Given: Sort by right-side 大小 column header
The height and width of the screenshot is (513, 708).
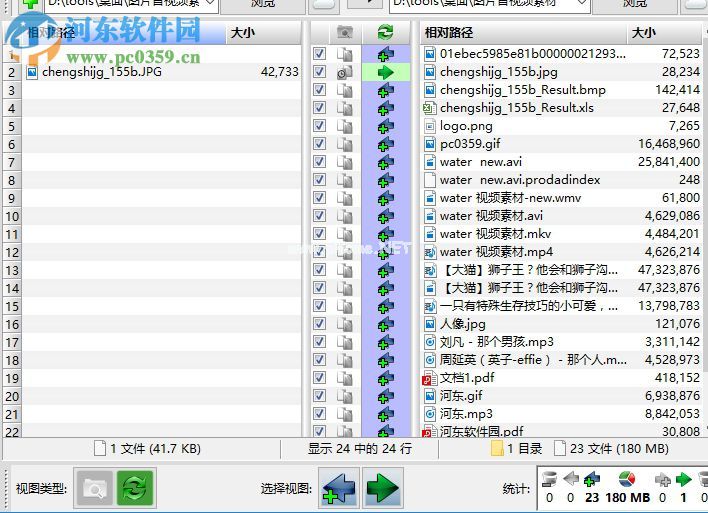Looking at the screenshot, I should coord(664,33).
